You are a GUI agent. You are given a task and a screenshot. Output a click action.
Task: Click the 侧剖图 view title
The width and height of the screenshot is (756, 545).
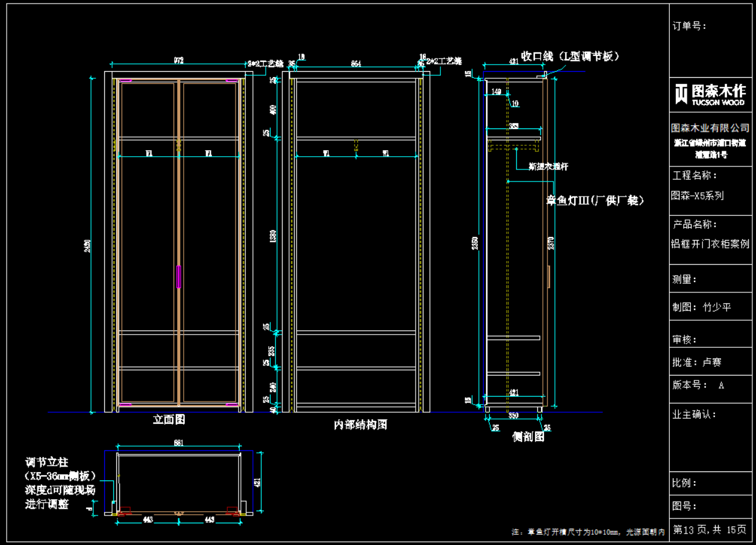point(528,436)
